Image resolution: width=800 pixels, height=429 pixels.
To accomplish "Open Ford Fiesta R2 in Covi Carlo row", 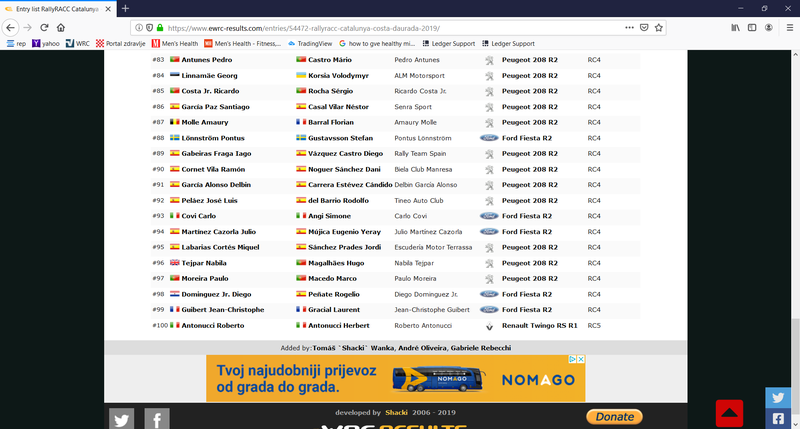I will (x=527, y=216).
